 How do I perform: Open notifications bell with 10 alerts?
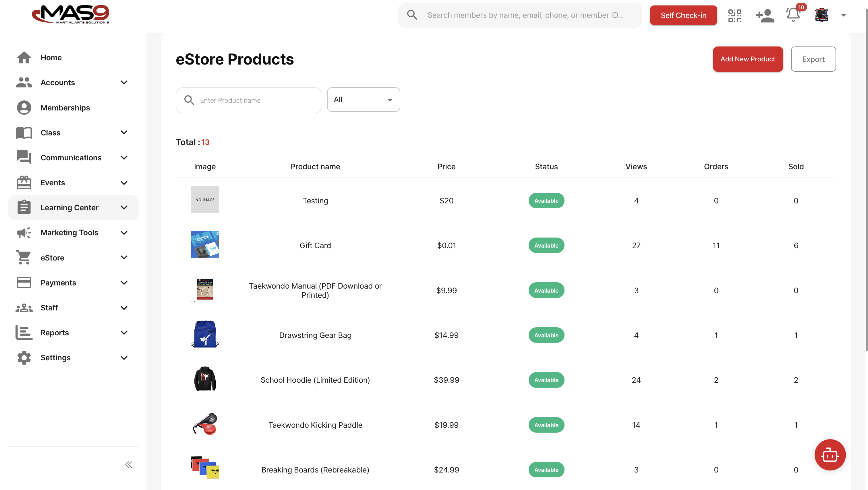[793, 15]
